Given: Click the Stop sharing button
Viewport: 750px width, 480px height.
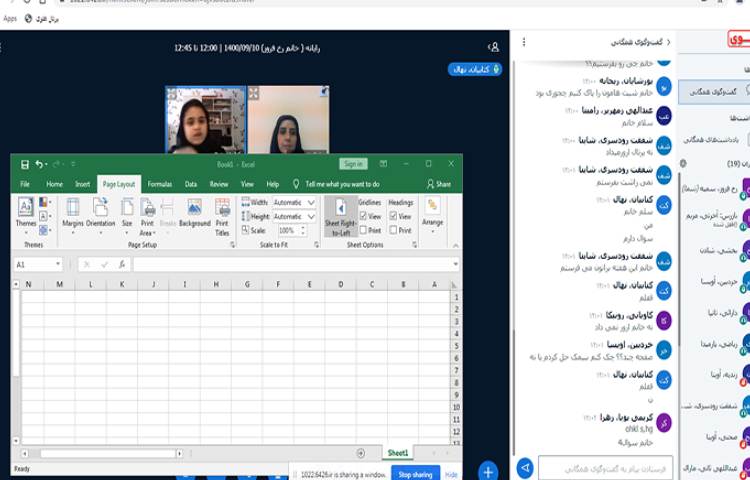Looking at the screenshot, I should coord(414,474).
